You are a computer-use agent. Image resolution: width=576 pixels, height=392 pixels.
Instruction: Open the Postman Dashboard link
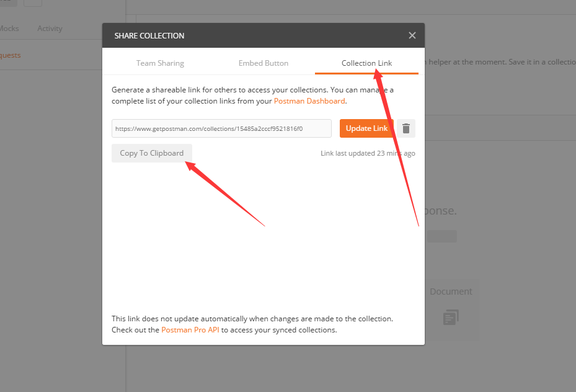pos(309,100)
